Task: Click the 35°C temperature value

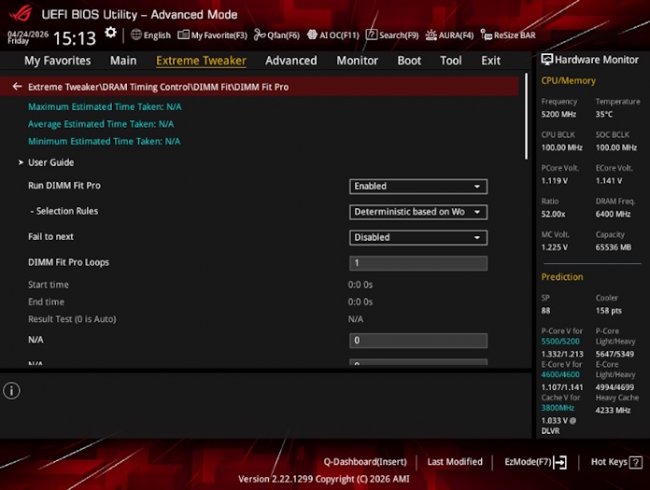Action: (604, 114)
